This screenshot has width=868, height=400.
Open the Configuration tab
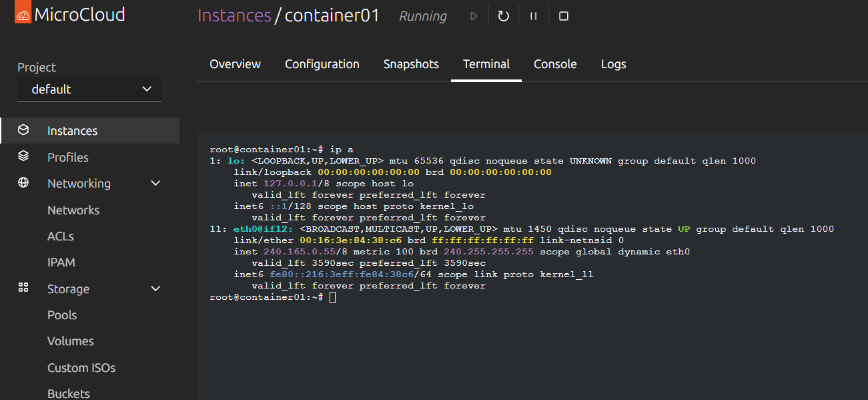322,64
